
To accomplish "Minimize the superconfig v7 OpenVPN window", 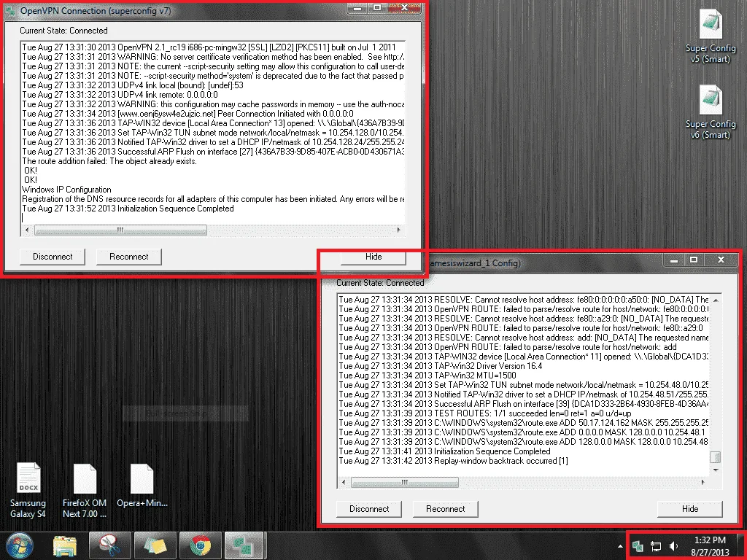I will pos(357,7).
